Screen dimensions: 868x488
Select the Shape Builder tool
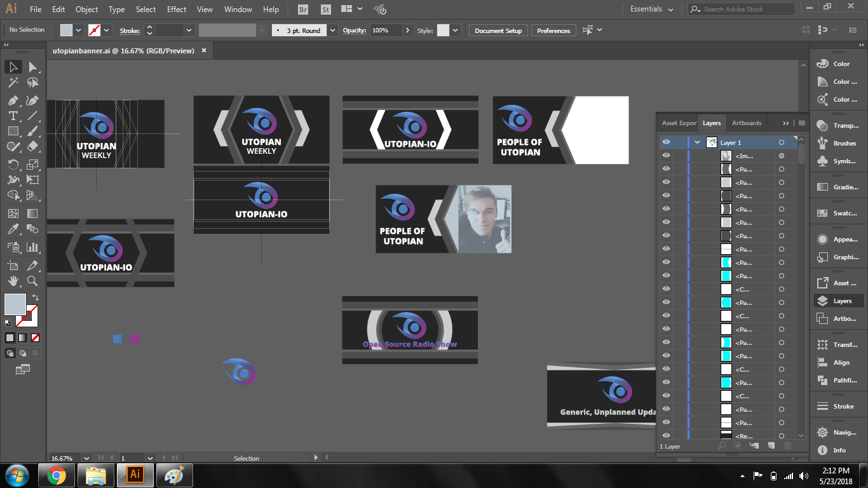point(13,196)
